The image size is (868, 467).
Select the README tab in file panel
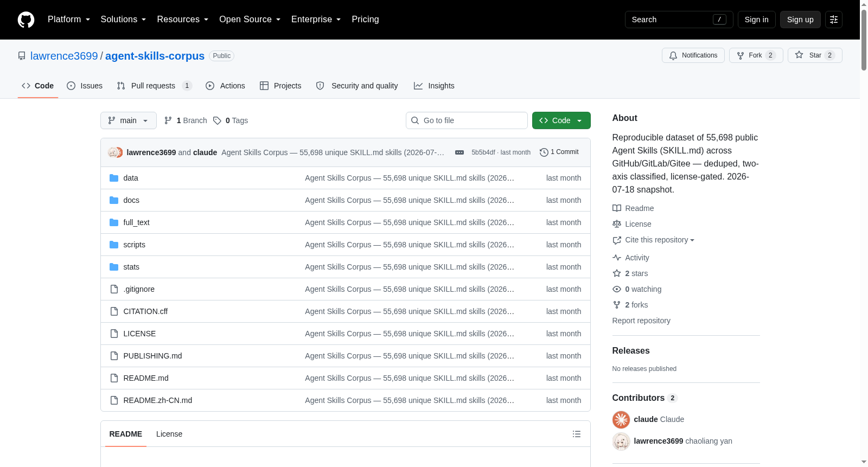point(126,434)
